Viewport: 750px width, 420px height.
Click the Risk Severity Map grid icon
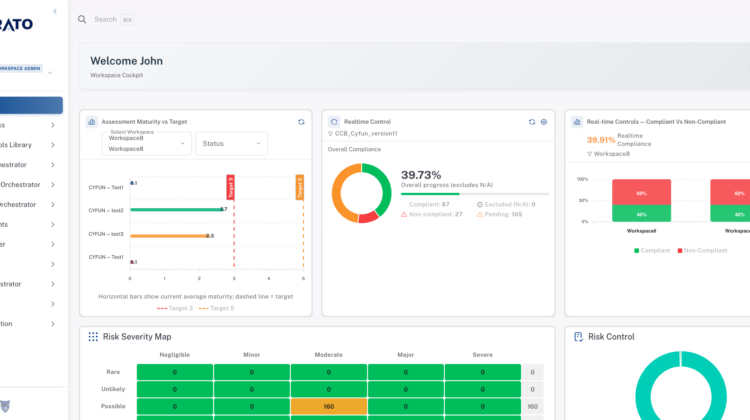point(93,337)
